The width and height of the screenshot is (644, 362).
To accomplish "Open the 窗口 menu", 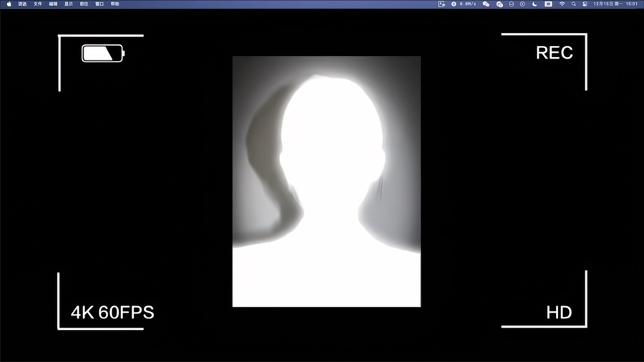I will coord(99,4).
